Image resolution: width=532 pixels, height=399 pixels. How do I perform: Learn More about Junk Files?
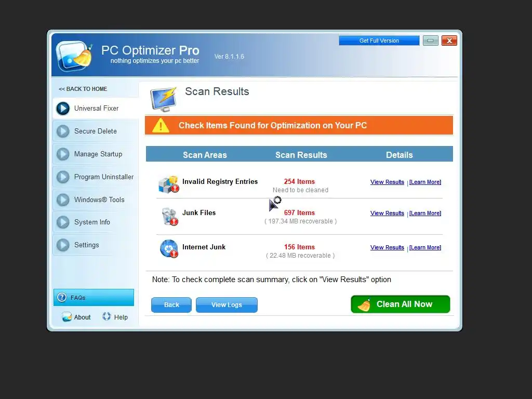click(x=425, y=213)
